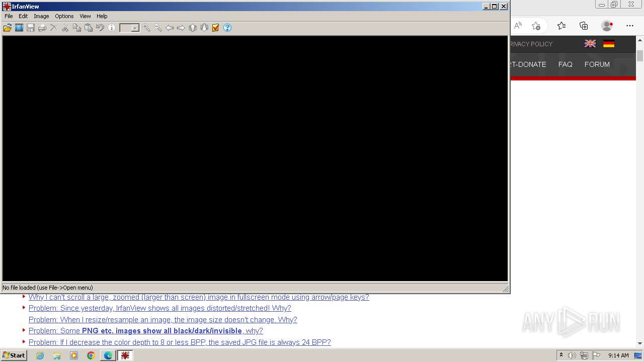
Task: Open the Windows Start menu
Action: point(14,355)
